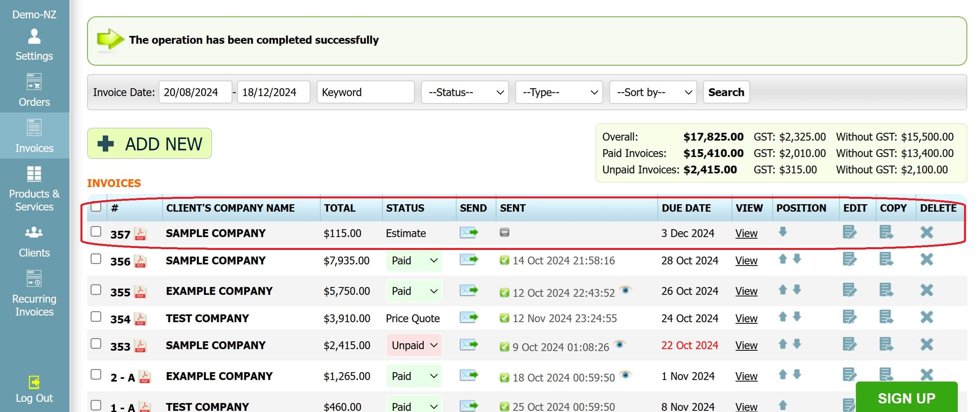Change Paid status dropdown for invoice 1 - A
980x412 pixels.
(414, 404)
